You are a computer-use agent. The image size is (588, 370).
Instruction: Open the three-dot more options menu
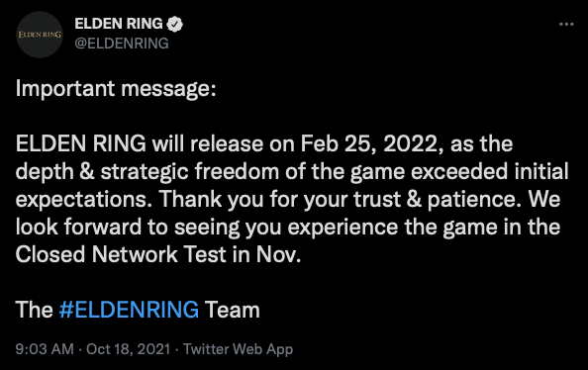[x=566, y=25]
